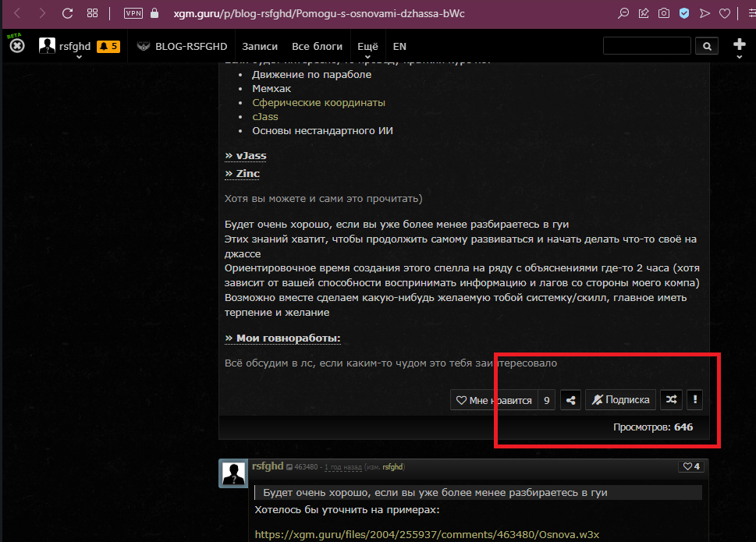Click the 1 год назад timestamp

click(x=343, y=467)
